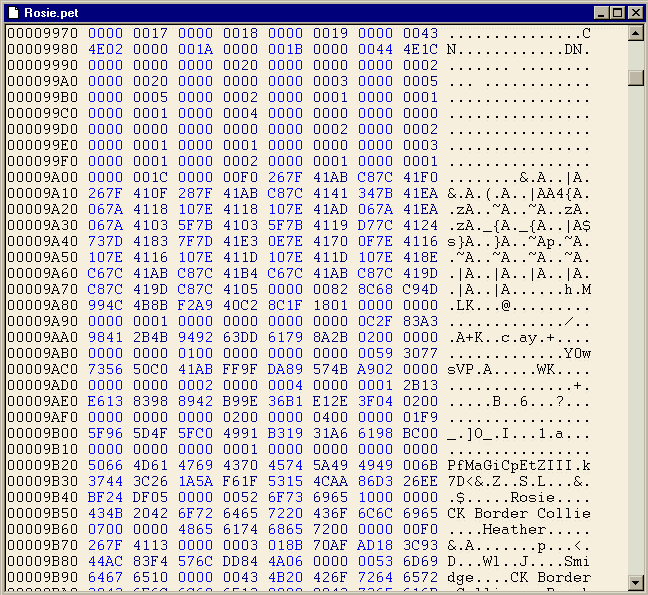648x595 pixels.
Task: Minimize the Rosie.pet window
Action: (x=601, y=12)
